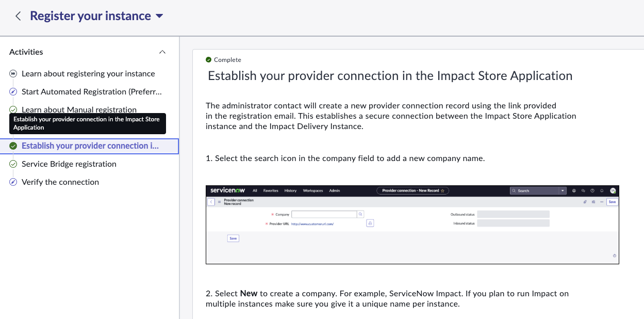Open the Register your instance dropdown arrow
Image resolution: width=644 pixels, height=319 pixels.
(159, 16)
